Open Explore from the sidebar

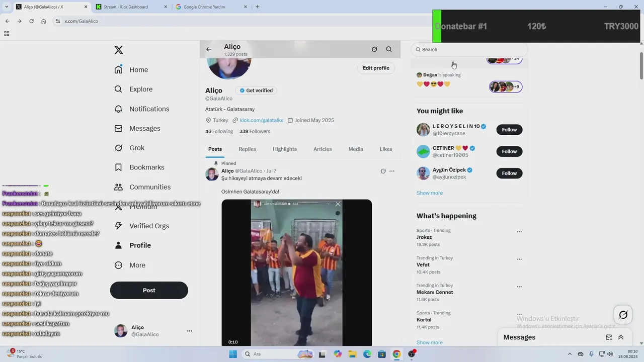(x=133, y=89)
